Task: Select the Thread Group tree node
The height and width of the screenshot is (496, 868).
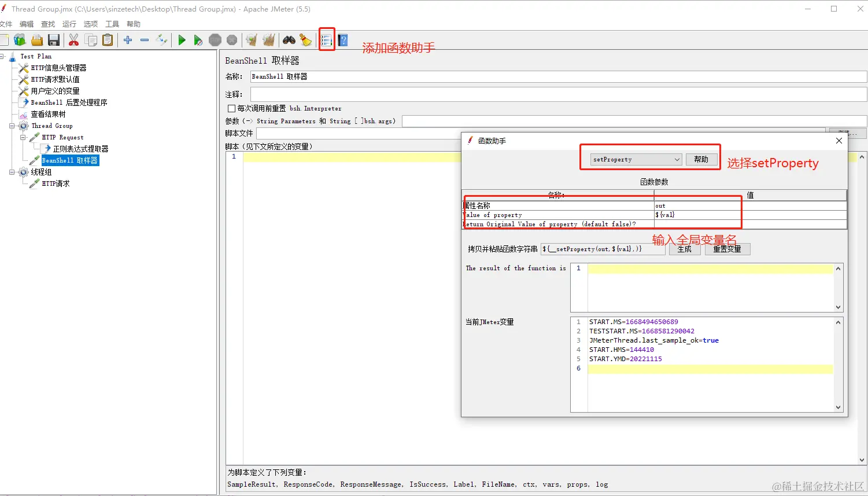Action: 52,126
